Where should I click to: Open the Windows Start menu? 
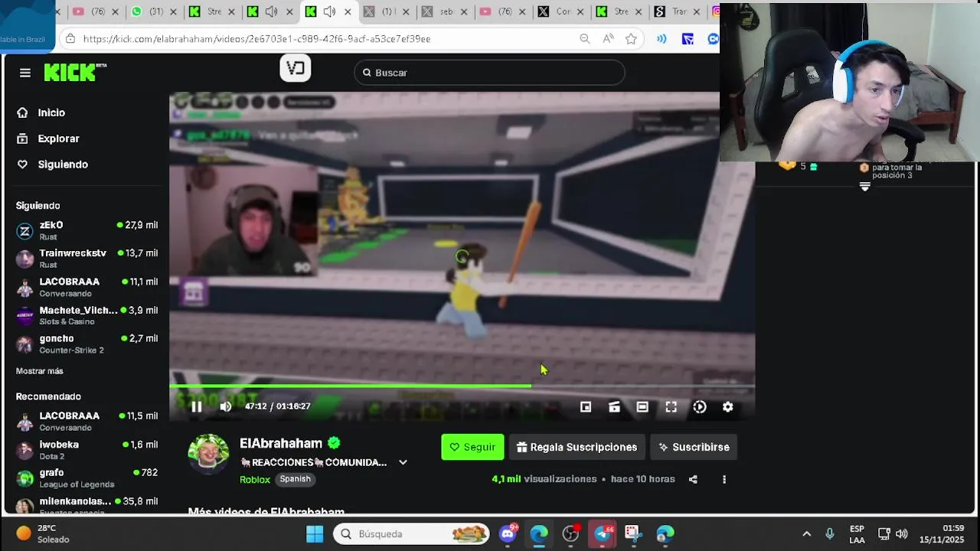click(315, 534)
